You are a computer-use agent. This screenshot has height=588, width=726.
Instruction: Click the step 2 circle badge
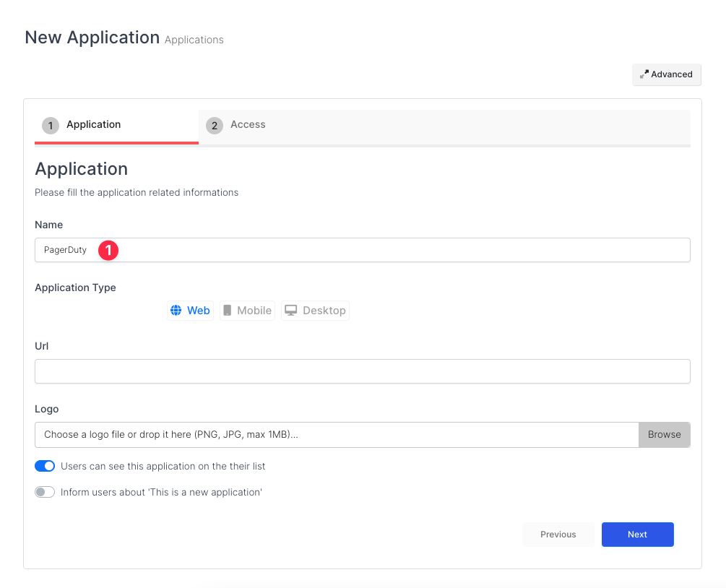tap(215, 126)
